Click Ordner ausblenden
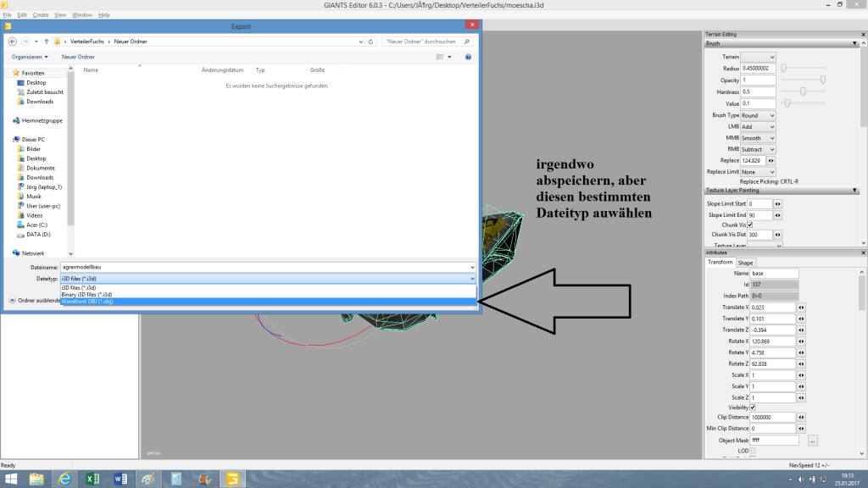The image size is (868, 488). 35,301
